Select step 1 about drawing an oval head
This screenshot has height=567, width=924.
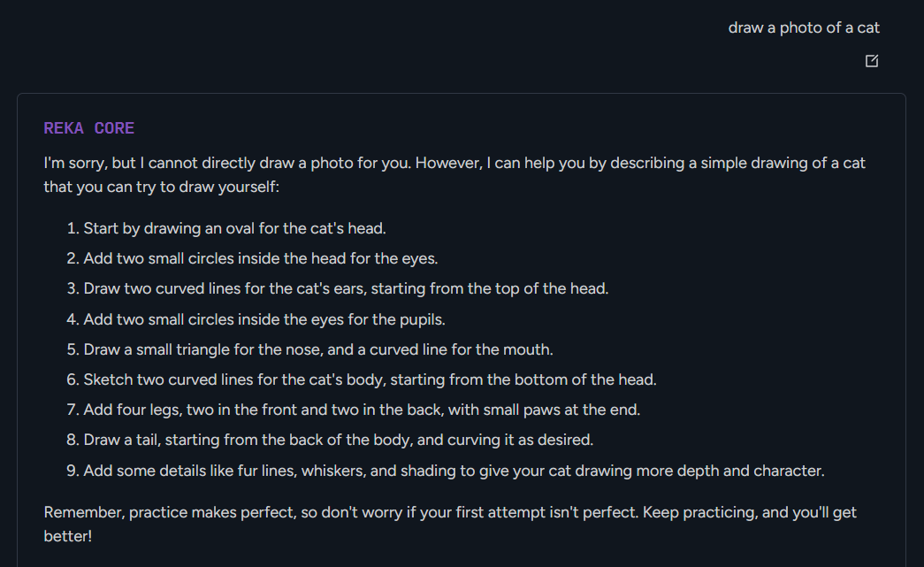pyautogui.click(x=234, y=228)
